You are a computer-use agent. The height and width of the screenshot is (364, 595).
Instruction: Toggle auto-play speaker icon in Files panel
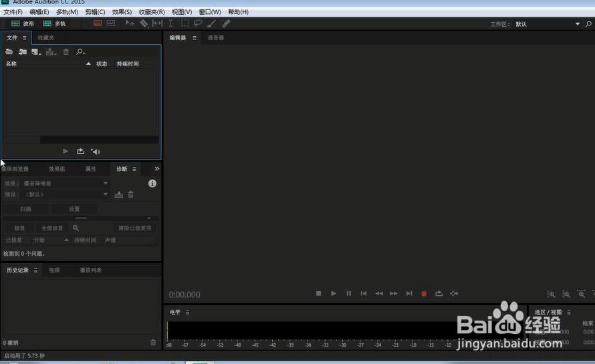click(96, 152)
